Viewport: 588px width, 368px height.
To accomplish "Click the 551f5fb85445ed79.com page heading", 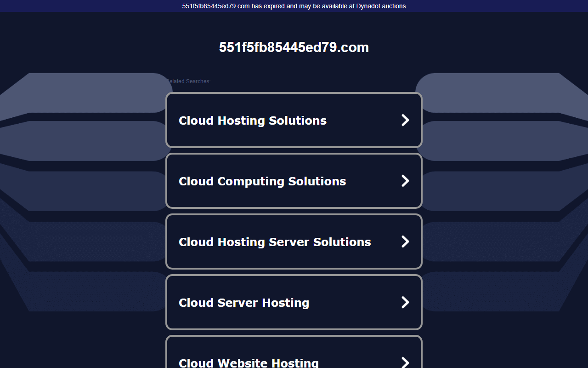I will click(294, 47).
